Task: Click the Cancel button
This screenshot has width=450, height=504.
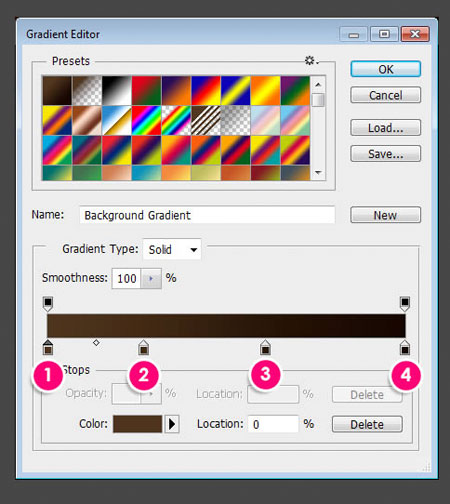Action: (x=386, y=95)
